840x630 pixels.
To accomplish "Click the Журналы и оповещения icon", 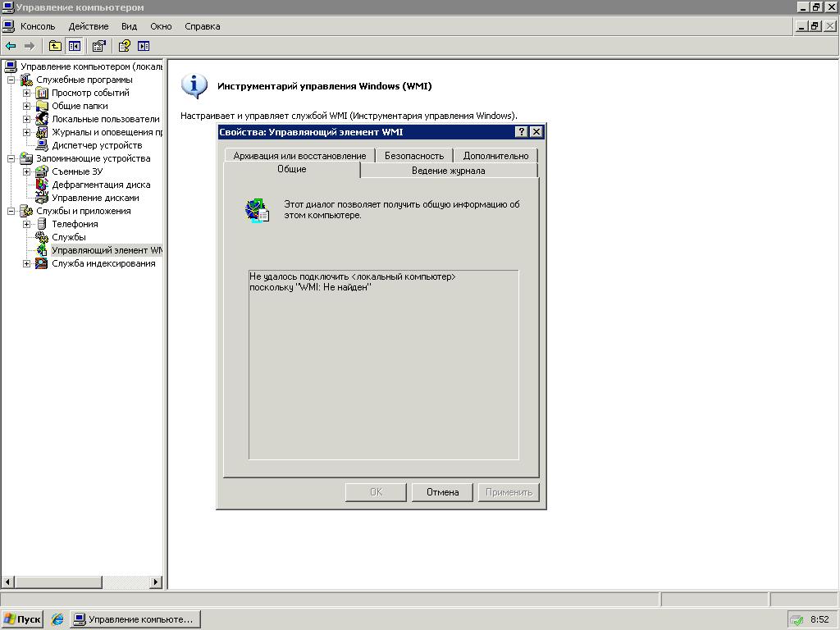I will click(x=42, y=132).
